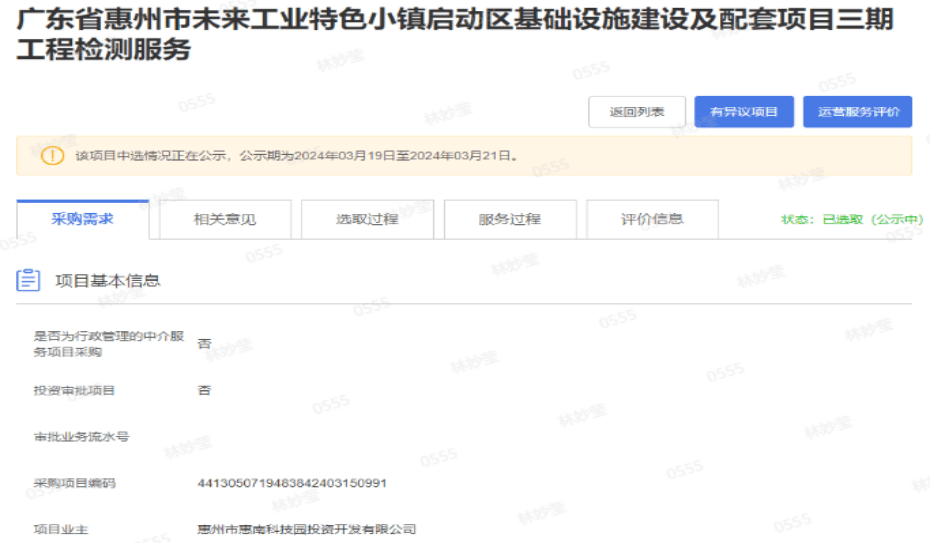
Task: Click the 审批业务流水号 field label
Action: 81,437
